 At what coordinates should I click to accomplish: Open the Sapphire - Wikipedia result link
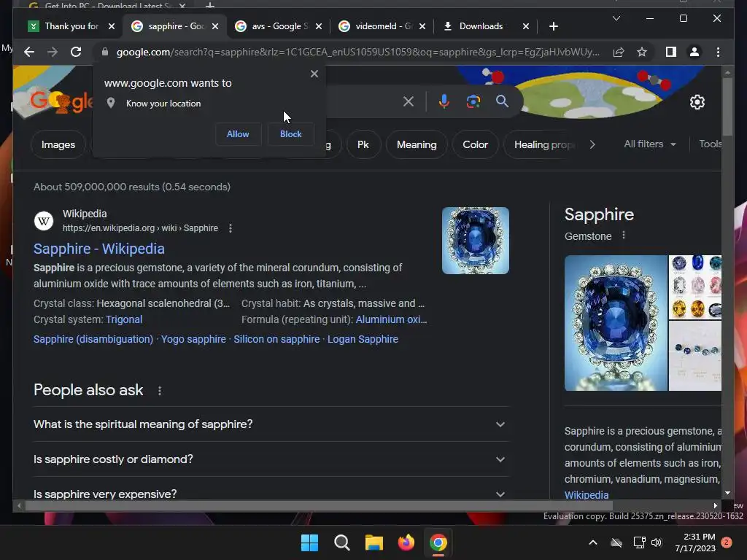99,249
